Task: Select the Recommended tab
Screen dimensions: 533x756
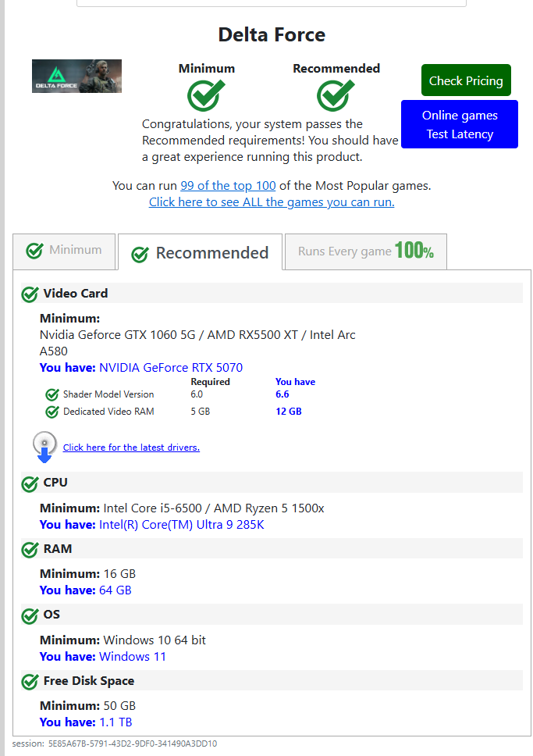Action: click(200, 252)
